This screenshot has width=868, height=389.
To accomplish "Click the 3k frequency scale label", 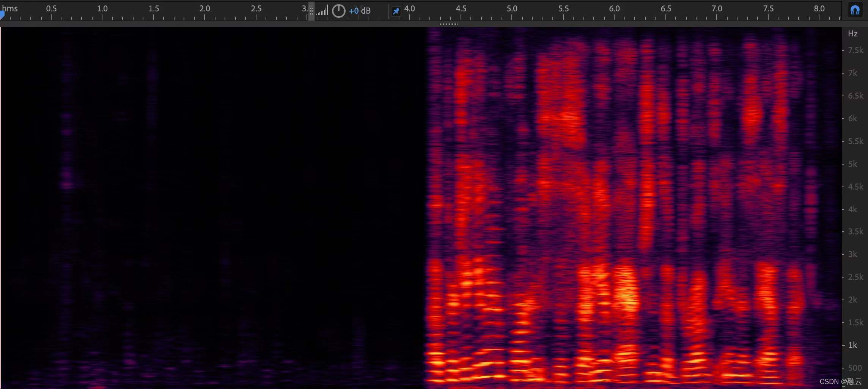I will coord(853,254).
